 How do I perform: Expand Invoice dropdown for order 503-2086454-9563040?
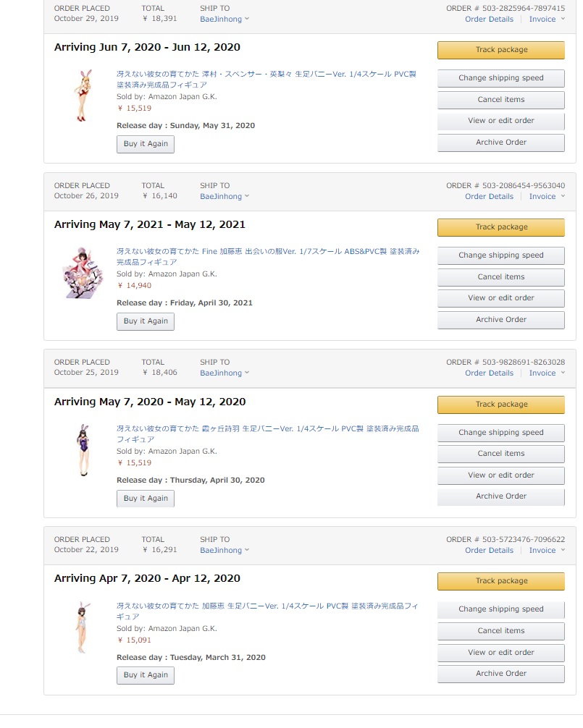tap(547, 196)
